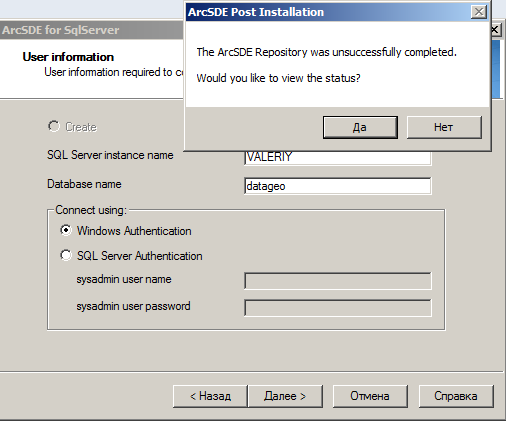This screenshot has width=506, height=421.
Task: Close the ArcSDE Post Installation dialog
Action: click(x=479, y=12)
